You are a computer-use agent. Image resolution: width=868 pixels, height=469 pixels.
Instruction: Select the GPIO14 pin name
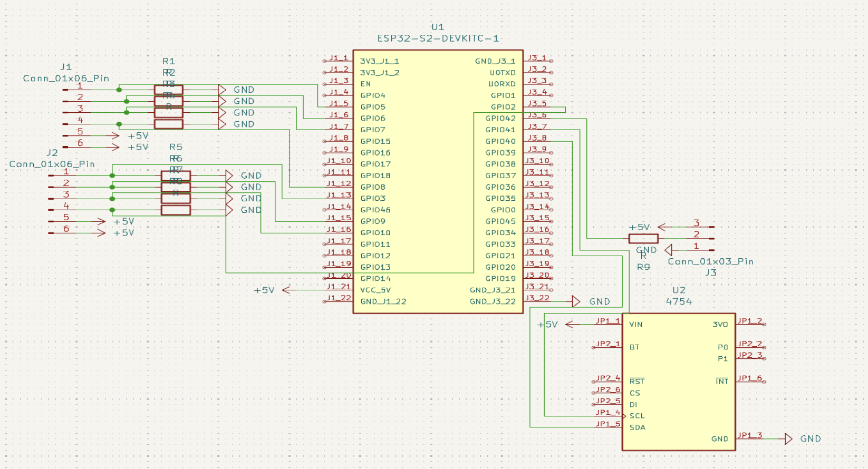pyautogui.click(x=375, y=279)
